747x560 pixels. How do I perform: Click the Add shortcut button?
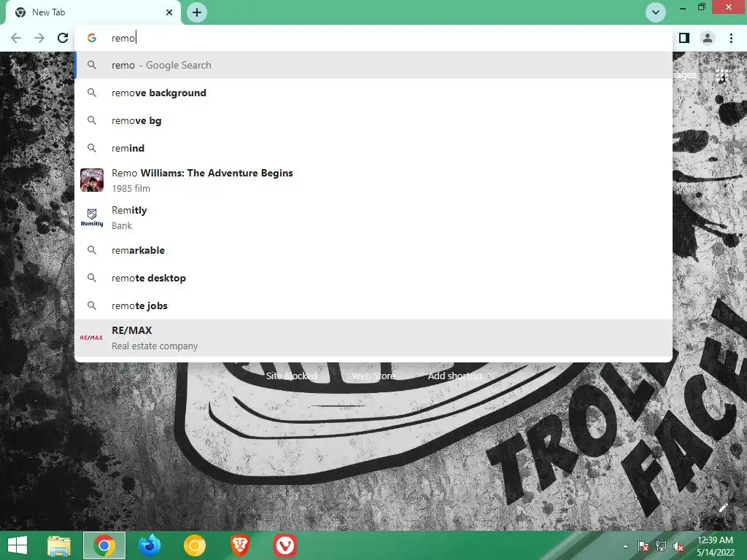(455, 376)
